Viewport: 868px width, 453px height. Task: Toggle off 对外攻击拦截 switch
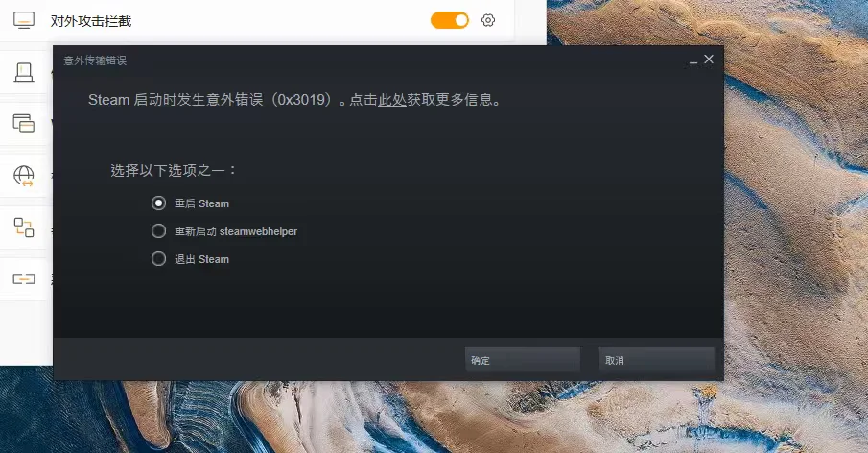450,20
